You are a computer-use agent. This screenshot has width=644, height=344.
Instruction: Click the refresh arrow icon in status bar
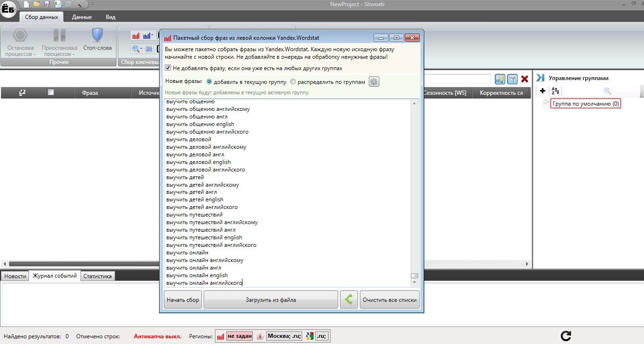point(565,336)
